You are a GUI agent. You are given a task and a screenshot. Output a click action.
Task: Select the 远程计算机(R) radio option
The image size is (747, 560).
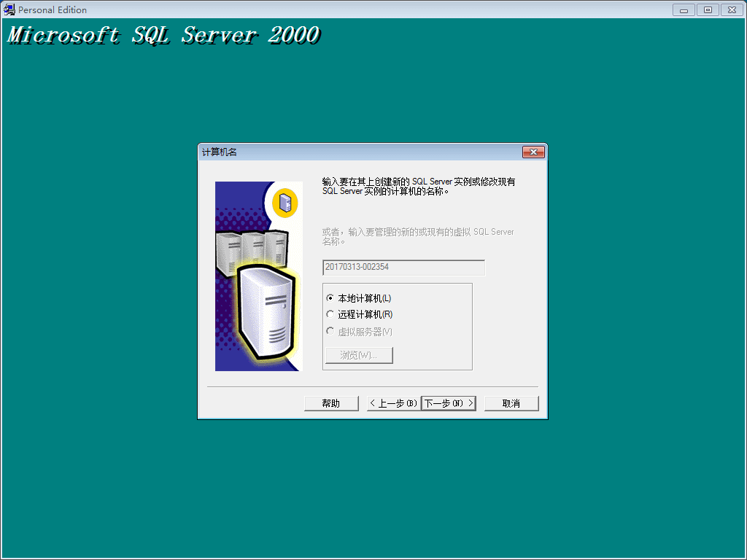click(x=330, y=314)
